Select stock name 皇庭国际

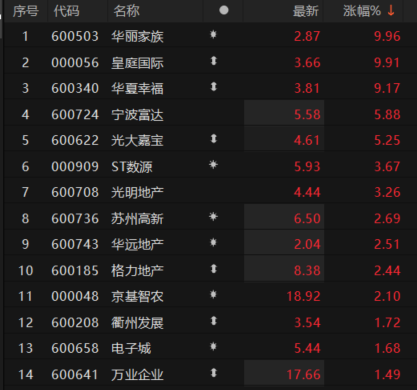(x=137, y=63)
